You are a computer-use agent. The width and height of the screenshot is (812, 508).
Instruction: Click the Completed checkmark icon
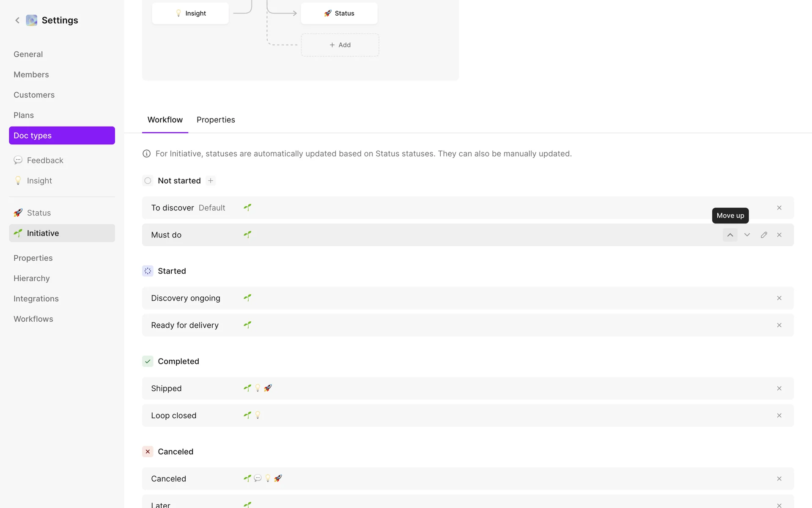(x=148, y=362)
